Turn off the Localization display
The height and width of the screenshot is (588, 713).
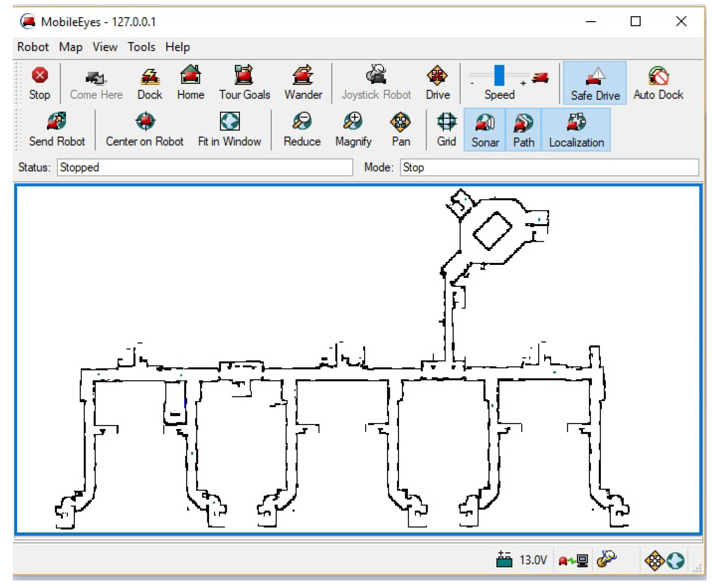pyautogui.click(x=576, y=130)
